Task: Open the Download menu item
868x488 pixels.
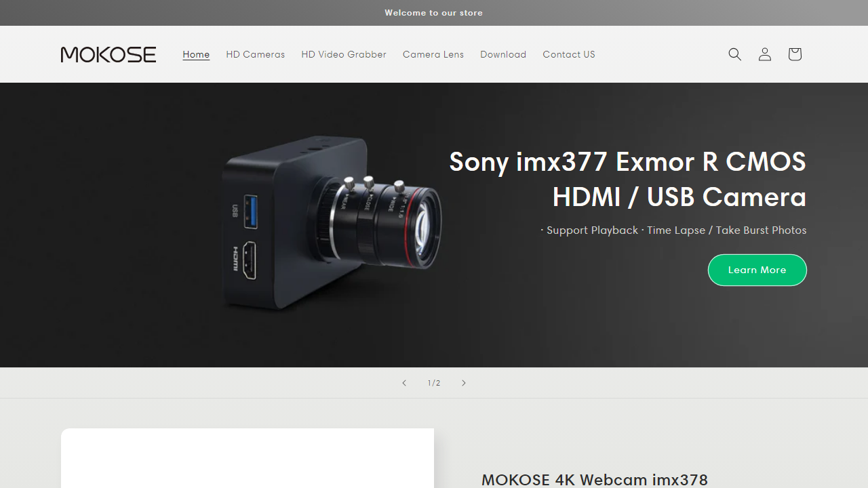Action: 503,54
